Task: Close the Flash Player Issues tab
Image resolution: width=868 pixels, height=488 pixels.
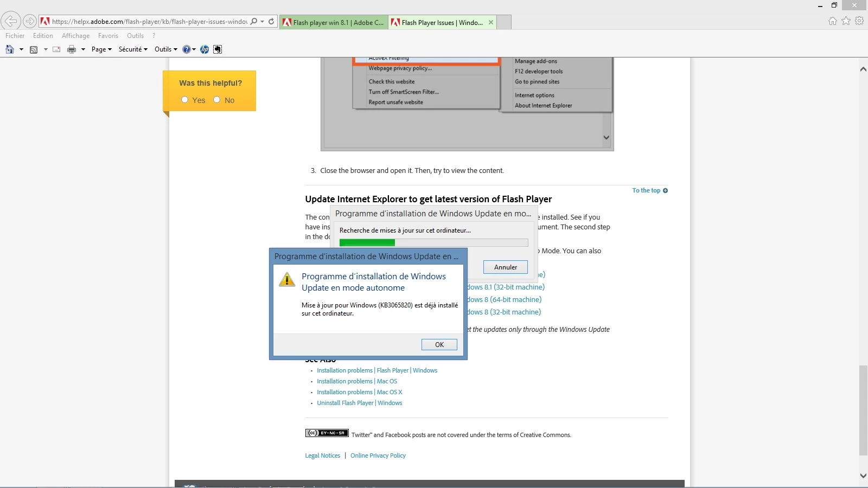Action: click(491, 22)
